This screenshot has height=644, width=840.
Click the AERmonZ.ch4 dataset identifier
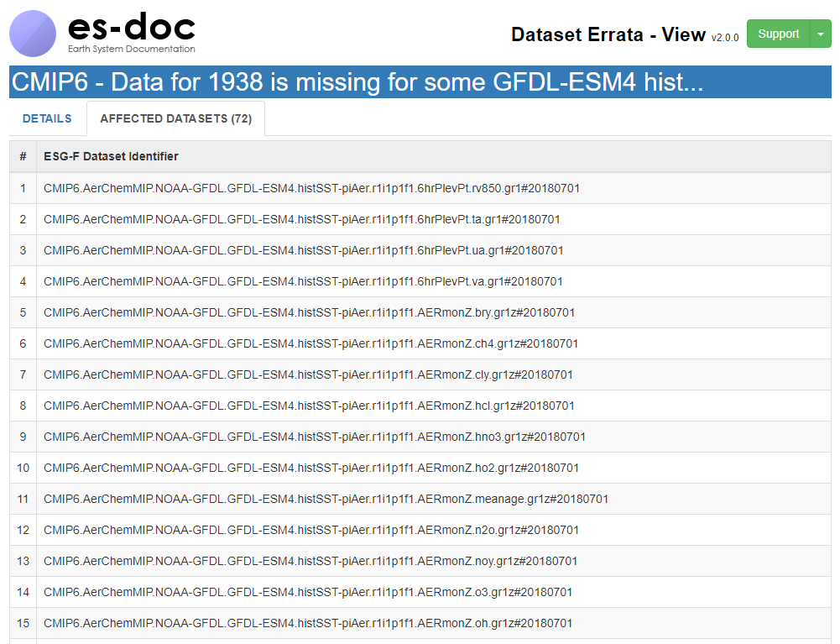coord(310,343)
